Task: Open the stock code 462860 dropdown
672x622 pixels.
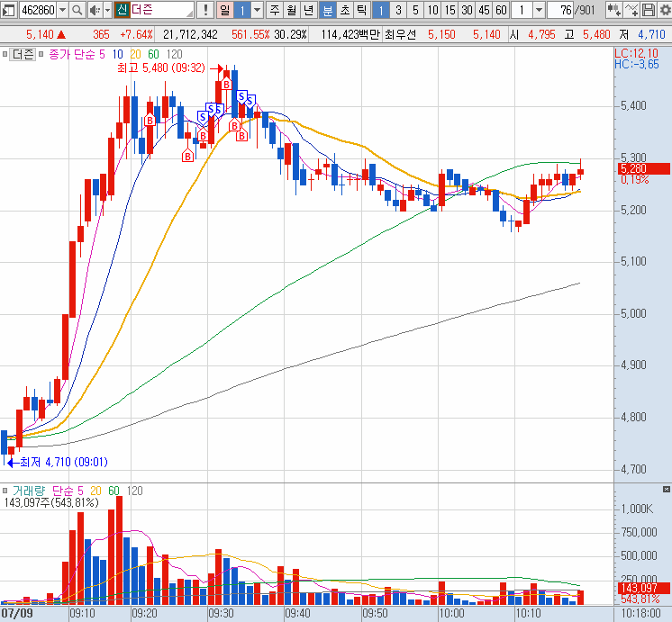Action: (x=61, y=11)
